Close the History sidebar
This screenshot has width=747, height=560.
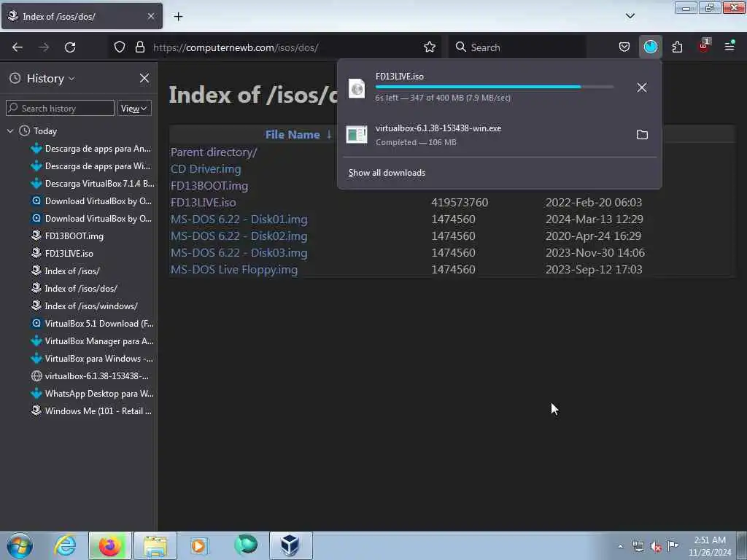[144, 78]
